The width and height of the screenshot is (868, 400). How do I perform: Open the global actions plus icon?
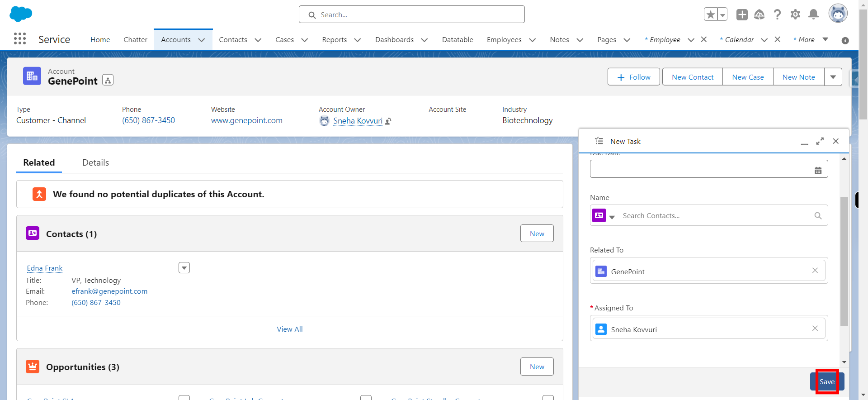tap(742, 14)
